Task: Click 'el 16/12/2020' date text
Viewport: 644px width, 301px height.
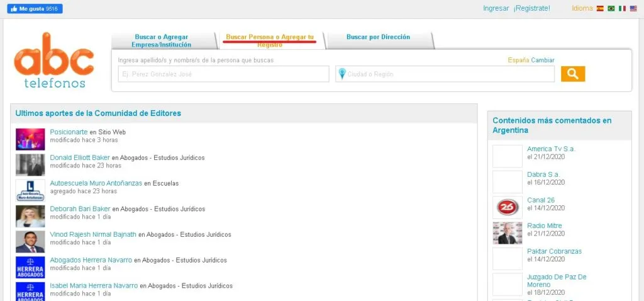Action: point(546,182)
